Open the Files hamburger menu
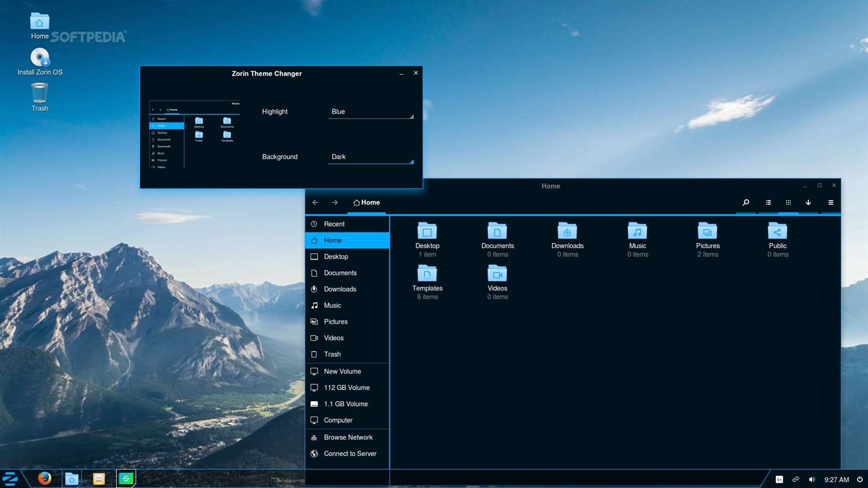 tap(831, 202)
